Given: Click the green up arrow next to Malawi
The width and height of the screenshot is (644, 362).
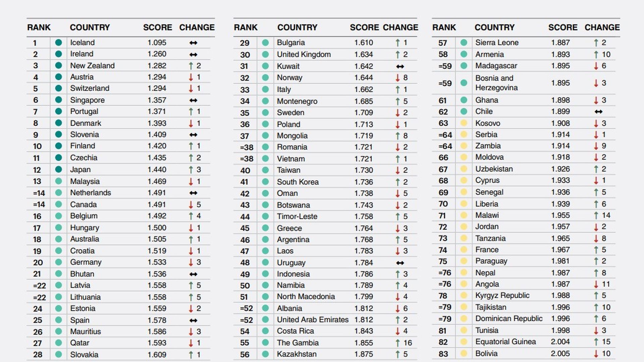Looking at the screenshot, I should point(595,215).
